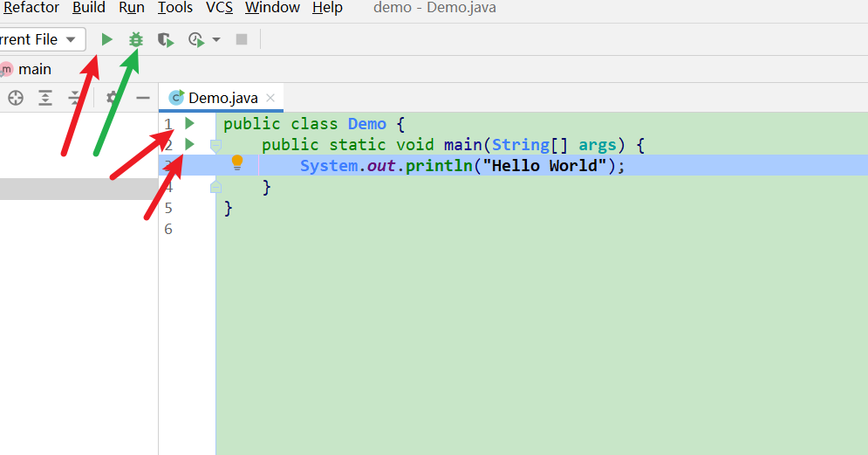Click the main method name in line 2
Screen dimensions: 868x455
462,145
